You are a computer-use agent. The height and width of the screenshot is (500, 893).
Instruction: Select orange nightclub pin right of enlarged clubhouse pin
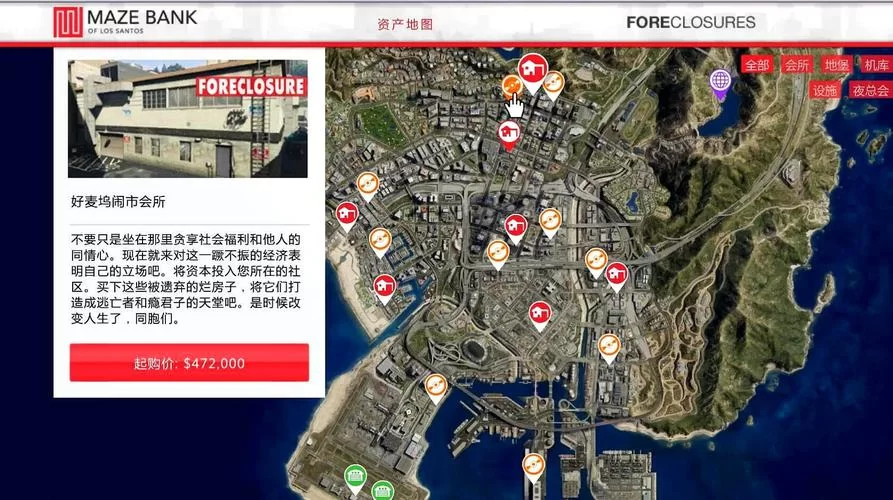coord(553,84)
